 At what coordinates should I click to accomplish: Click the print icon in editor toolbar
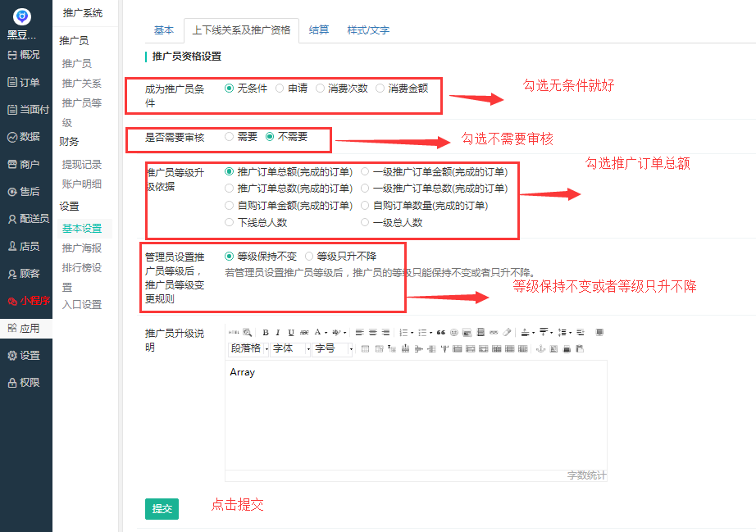(x=567, y=349)
